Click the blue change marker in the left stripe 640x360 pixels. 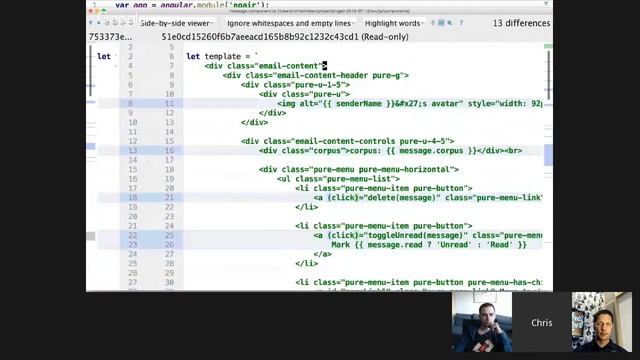[91, 146]
